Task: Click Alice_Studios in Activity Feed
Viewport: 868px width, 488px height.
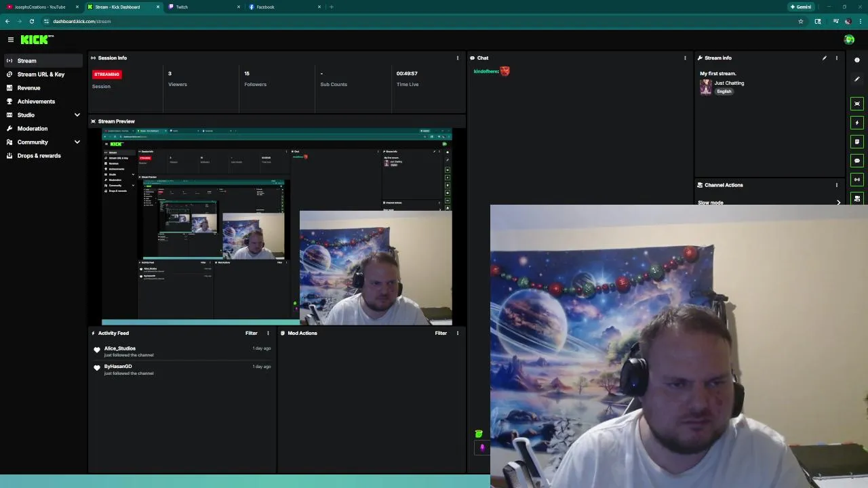Action: [x=120, y=348]
